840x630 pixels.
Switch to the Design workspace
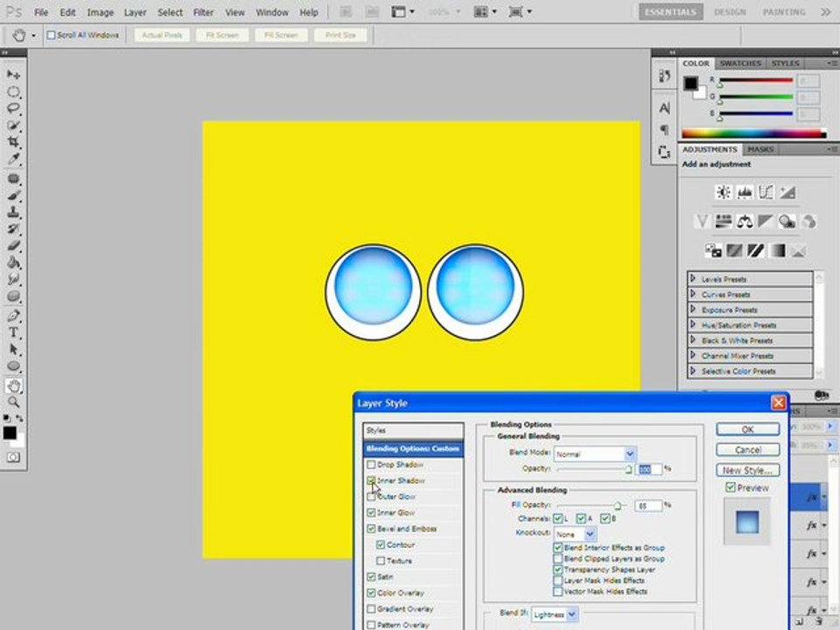[x=730, y=11]
